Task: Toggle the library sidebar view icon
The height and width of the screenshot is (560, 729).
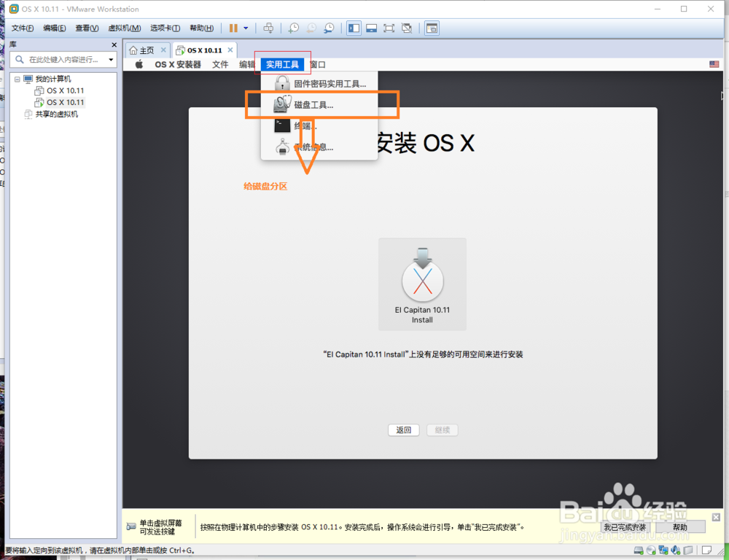Action: (x=354, y=28)
